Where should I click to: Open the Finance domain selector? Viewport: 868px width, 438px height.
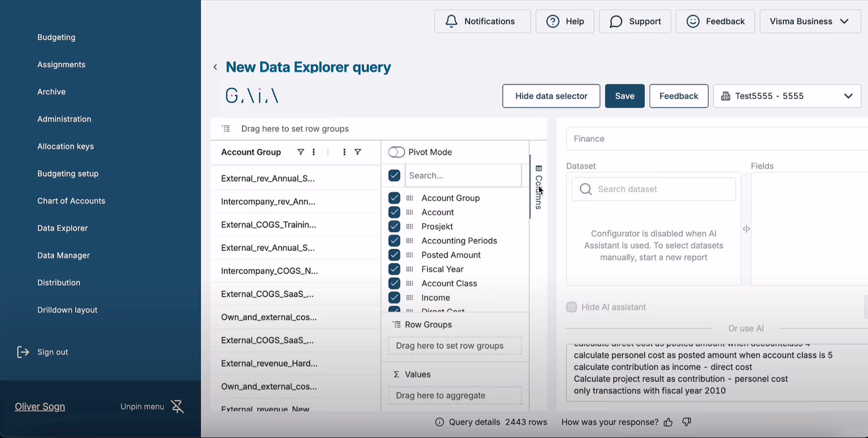(714, 139)
